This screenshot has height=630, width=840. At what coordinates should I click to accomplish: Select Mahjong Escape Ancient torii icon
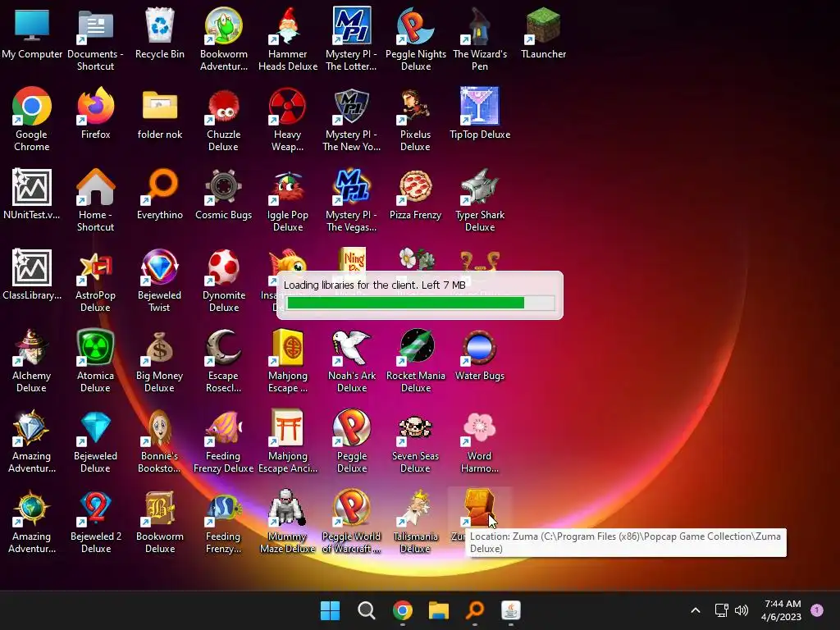click(x=288, y=427)
